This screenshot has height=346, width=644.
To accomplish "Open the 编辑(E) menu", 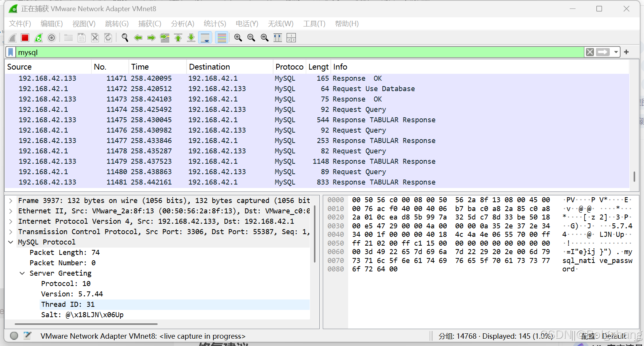I will (52, 24).
